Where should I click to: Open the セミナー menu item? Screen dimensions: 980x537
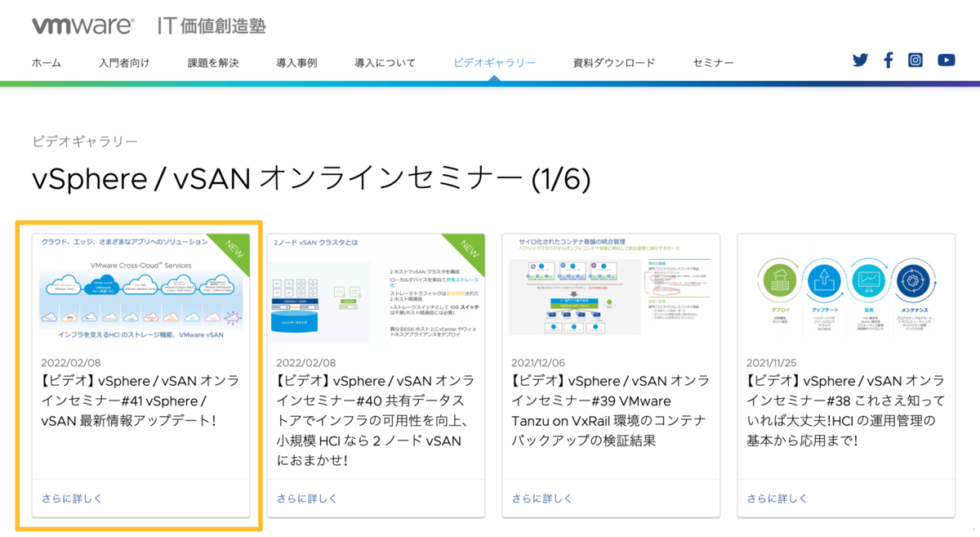713,63
